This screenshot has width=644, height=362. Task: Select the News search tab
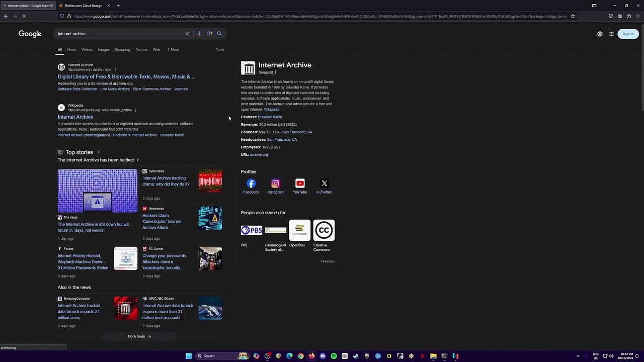click(71, 49)
